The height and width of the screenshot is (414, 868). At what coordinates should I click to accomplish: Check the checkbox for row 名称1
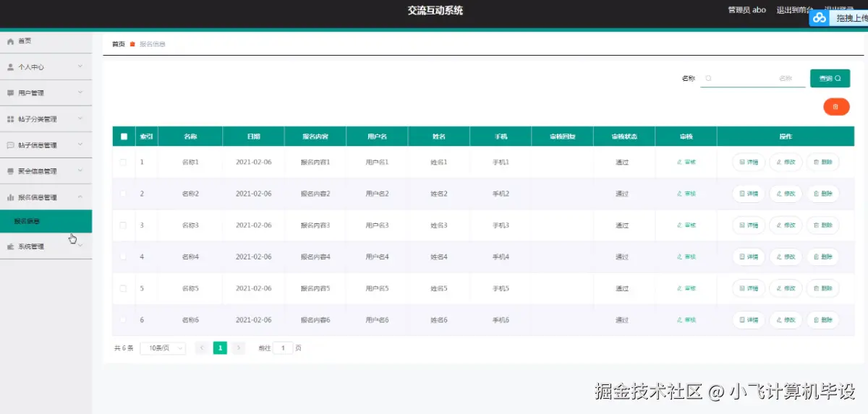123,163
